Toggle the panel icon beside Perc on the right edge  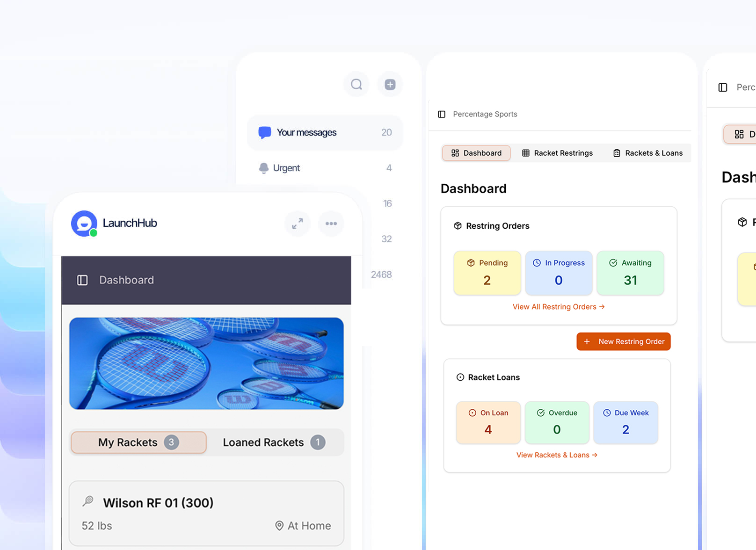(x=722, y=87)
